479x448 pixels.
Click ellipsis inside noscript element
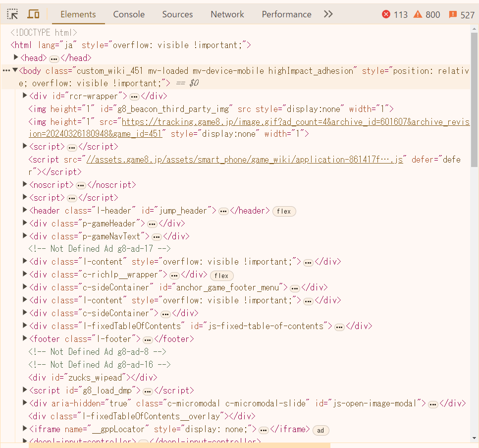point(81,185)
